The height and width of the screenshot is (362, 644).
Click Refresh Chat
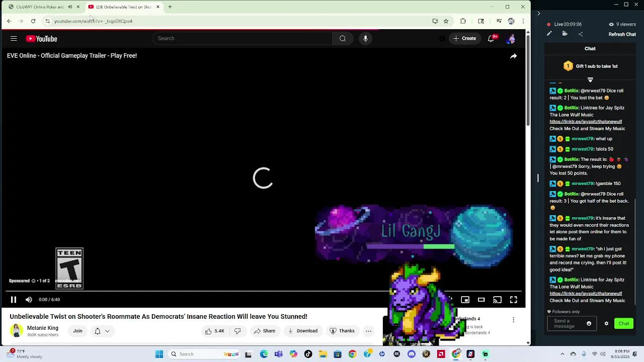click(622, 34)
